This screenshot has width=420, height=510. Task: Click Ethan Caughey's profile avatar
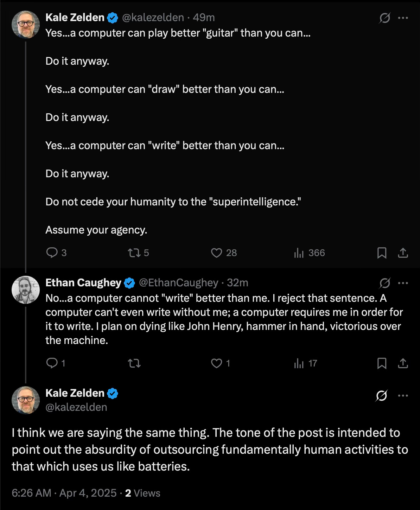[x=26, y=290]
